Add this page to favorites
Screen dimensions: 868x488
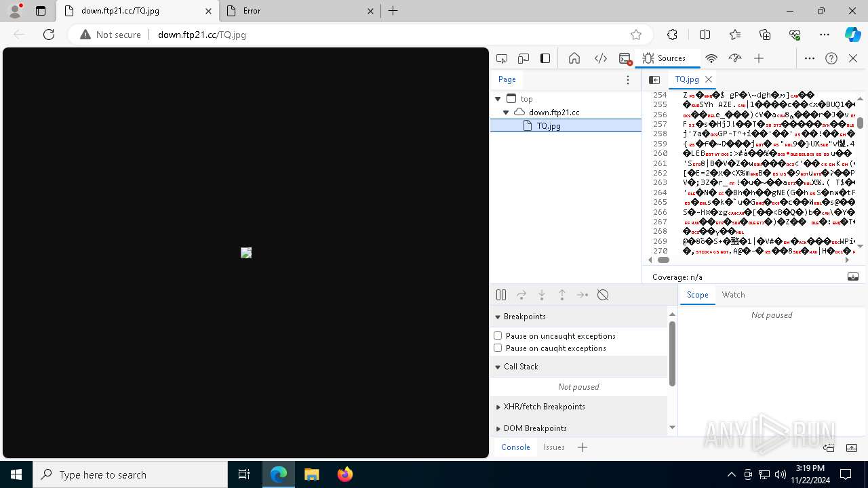(636, 35)
